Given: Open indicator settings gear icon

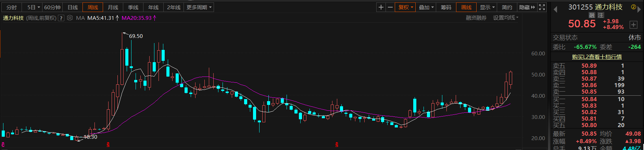Looking at the screenshot, I should [x=70, y=18].
